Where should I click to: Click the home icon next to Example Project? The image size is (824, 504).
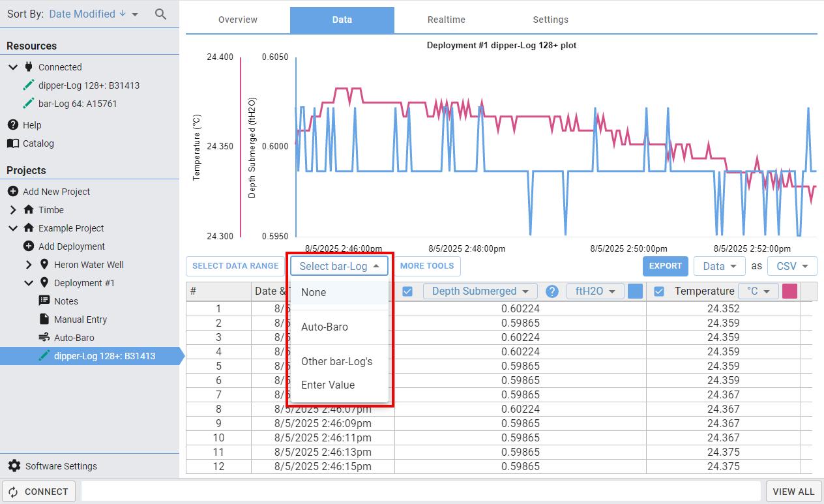(29, 228)
